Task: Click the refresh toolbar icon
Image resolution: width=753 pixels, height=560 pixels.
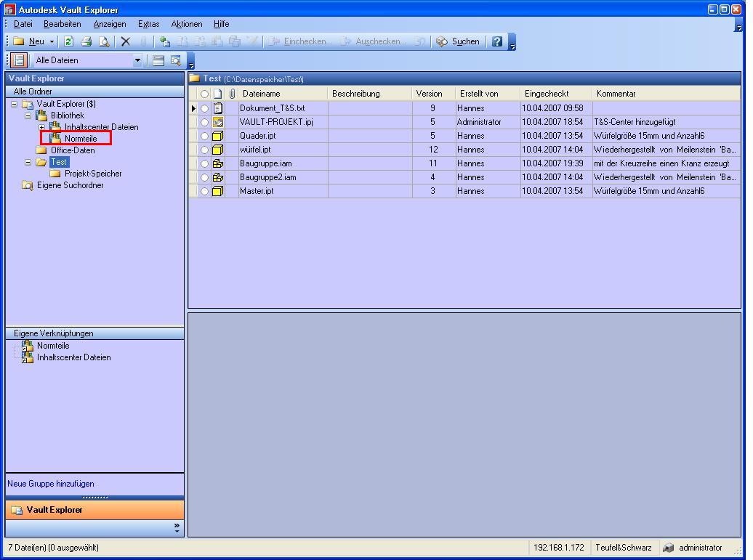Action: [x=68, y=41]
